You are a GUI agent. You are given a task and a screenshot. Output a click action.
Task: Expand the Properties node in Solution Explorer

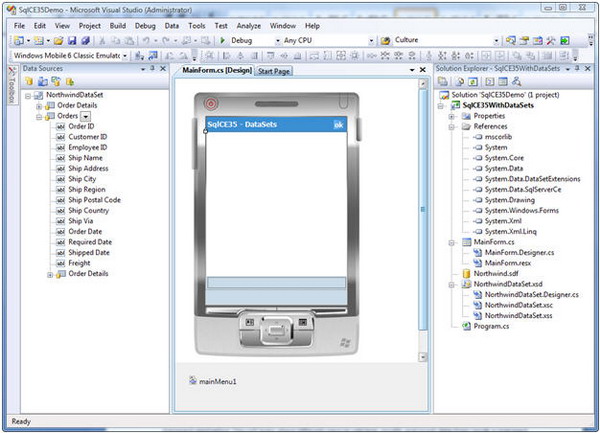tap(452, 116)
